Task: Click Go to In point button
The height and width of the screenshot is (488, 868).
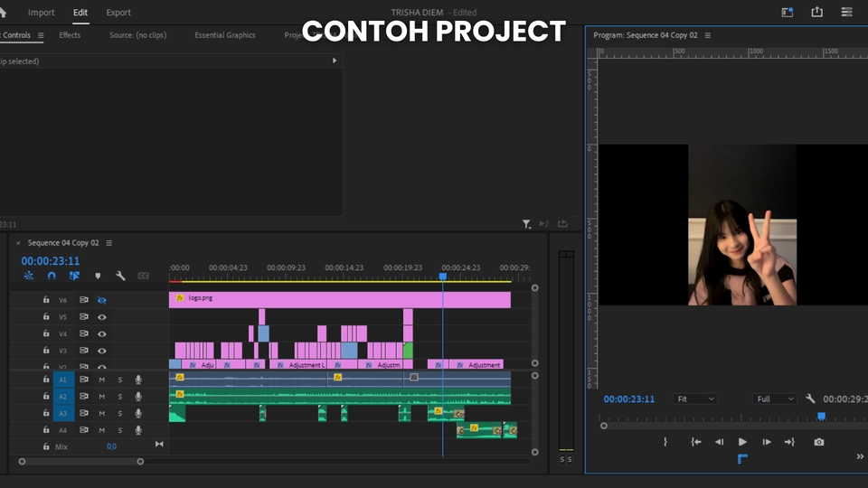Action: [x=696, y=442]
